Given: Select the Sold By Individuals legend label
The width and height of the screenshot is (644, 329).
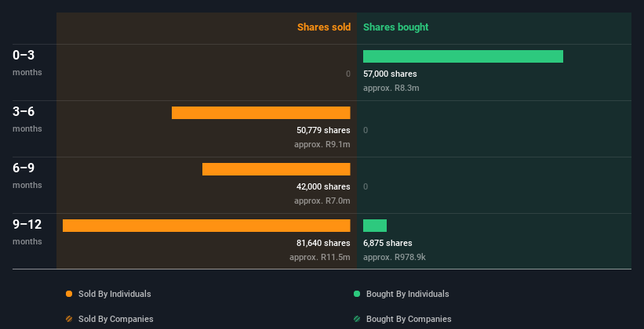Looking at the screenshot, I should click(x=115, y=294).
